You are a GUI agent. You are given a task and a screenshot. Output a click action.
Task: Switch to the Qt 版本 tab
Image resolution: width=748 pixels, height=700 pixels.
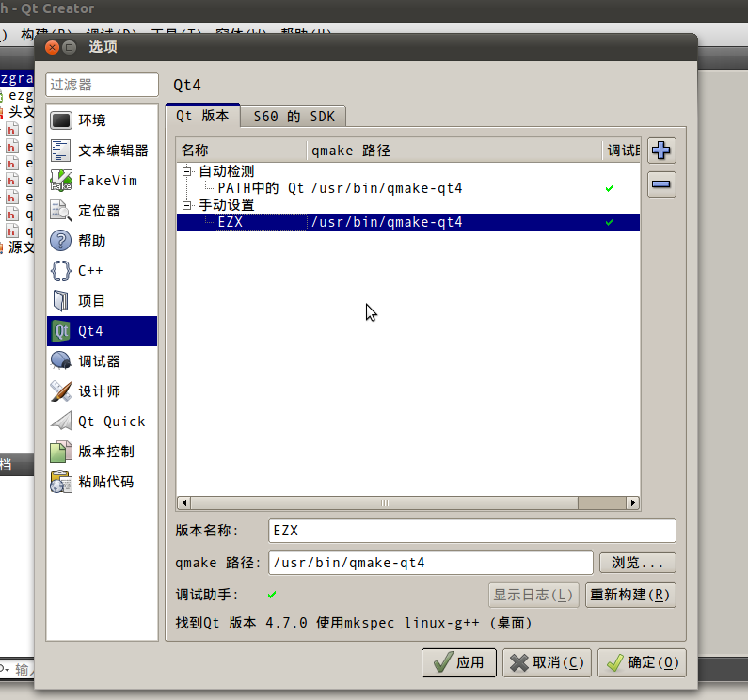point(202,116)
